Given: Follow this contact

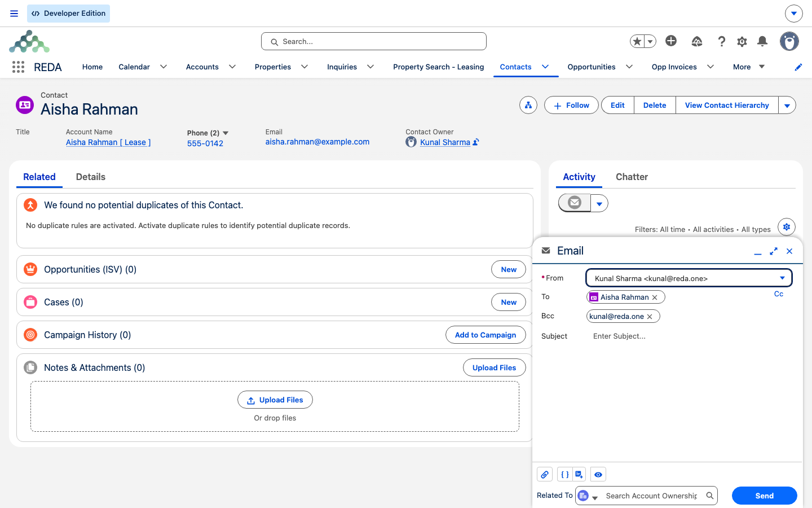Looking at the screenshot, I should coord(571,106).
